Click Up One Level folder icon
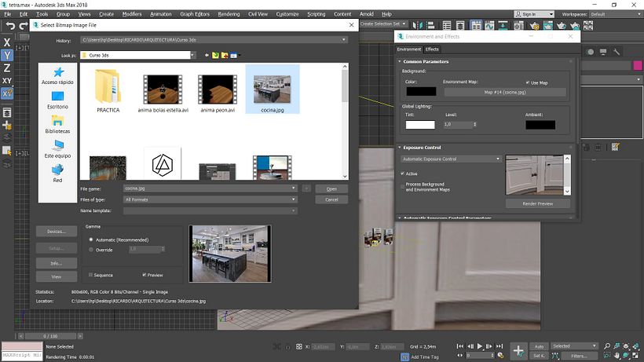Image resolution: width=644 pixels, height=362 pixels. [216, 55]
